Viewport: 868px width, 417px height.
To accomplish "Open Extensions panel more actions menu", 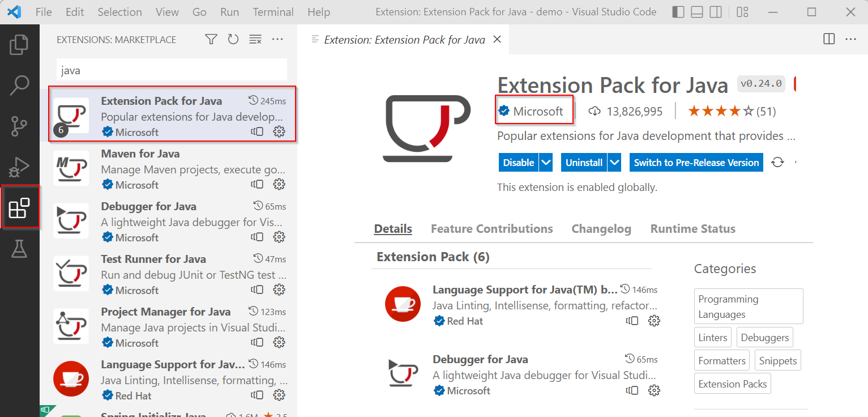I will pos(277,39).
